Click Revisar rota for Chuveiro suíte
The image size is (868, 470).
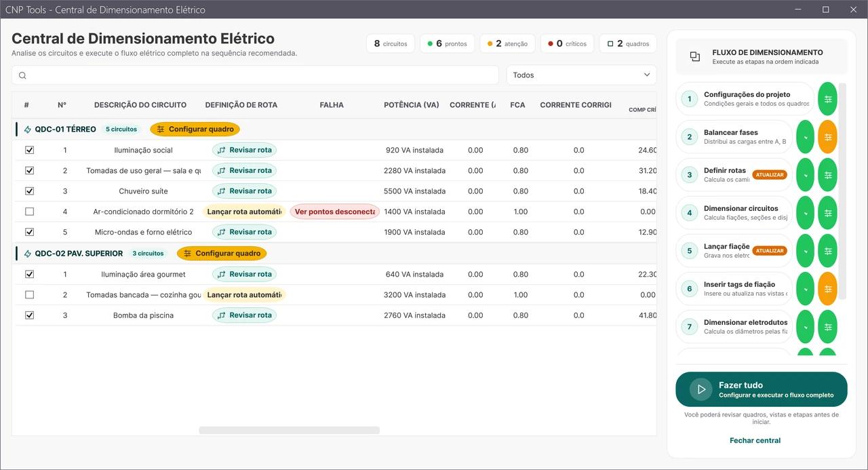(x=244, y=191)
